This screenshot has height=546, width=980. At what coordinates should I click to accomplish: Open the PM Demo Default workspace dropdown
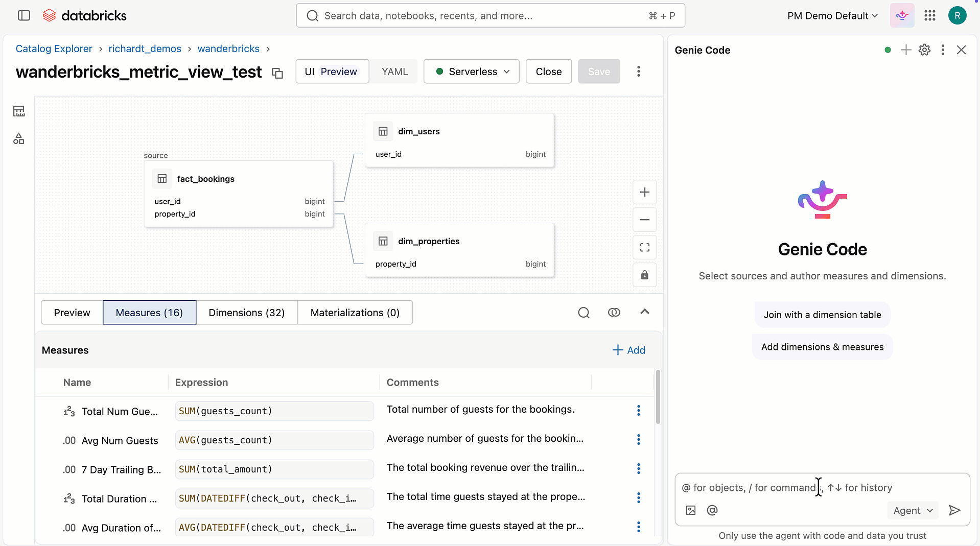click(x=832, y=15)
